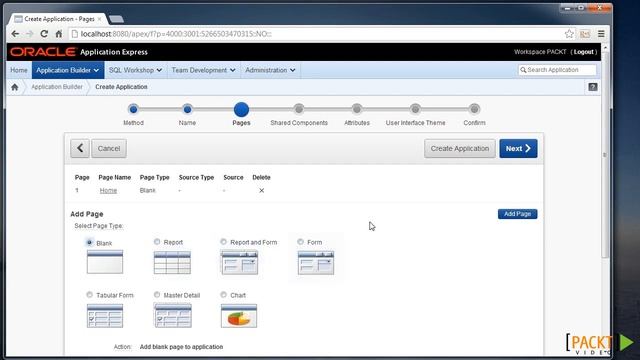Select the Report radio button
The height and width of the screenshot is (360, 640).
[x=157, y=242]
